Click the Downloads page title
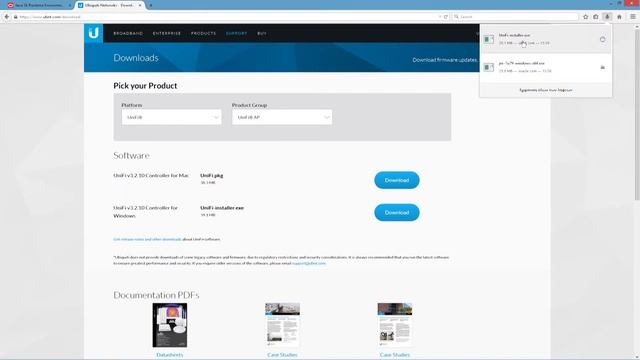The image size is (640, 360). 136,58
